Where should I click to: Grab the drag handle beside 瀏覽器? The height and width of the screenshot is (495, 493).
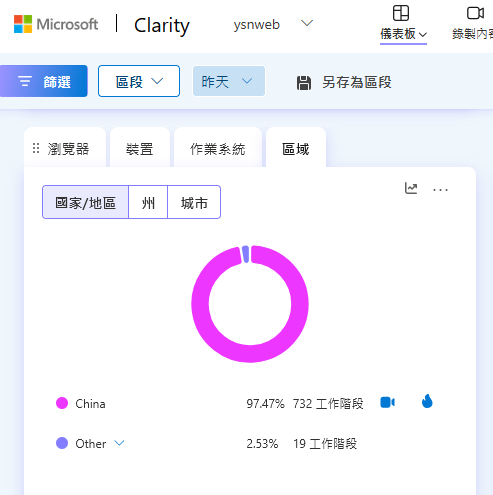pos(36,148)
